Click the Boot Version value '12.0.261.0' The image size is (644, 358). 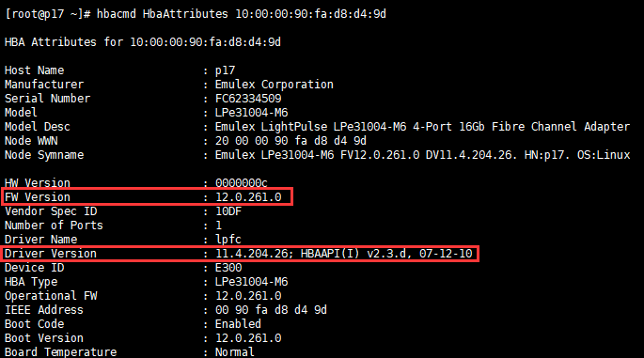[x=248, y=338]
